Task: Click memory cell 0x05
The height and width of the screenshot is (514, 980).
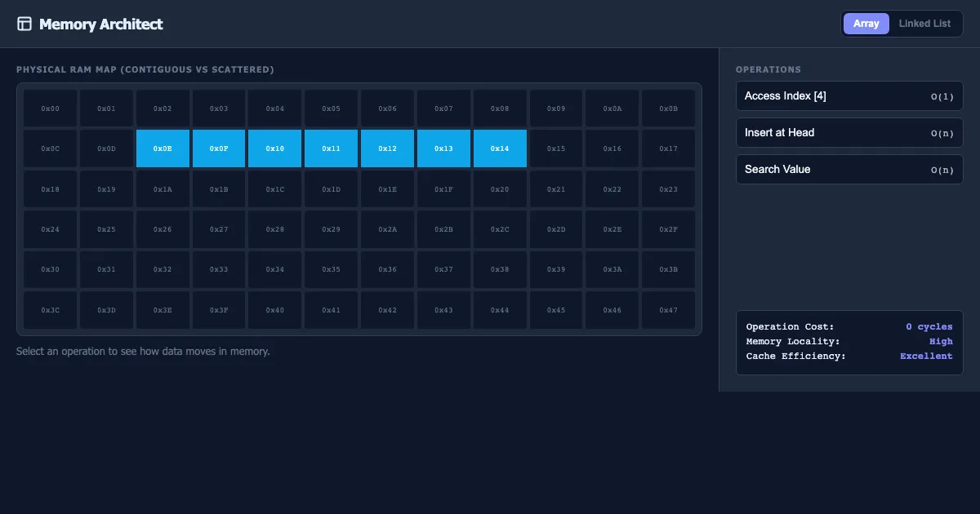Action: tap(331, 108)
